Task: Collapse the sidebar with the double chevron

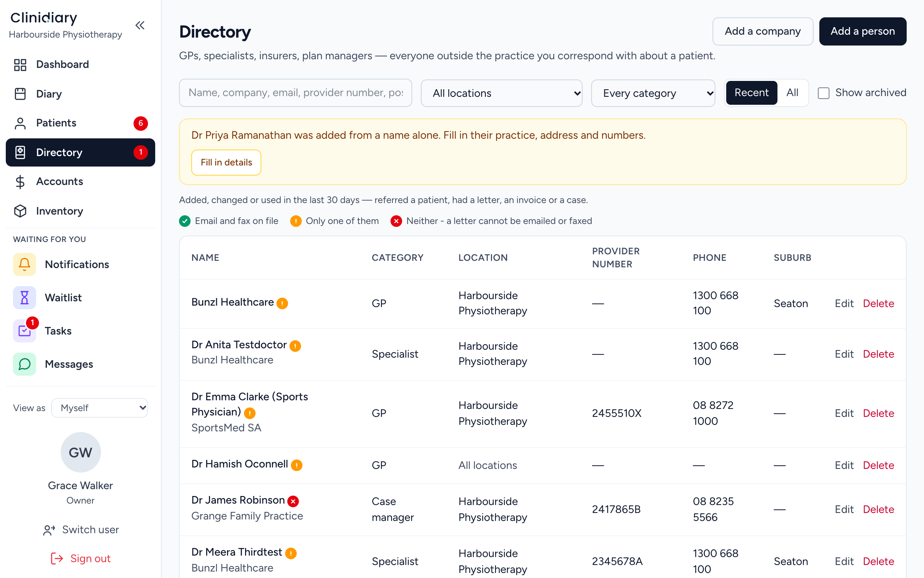Action: pos(140,26)
